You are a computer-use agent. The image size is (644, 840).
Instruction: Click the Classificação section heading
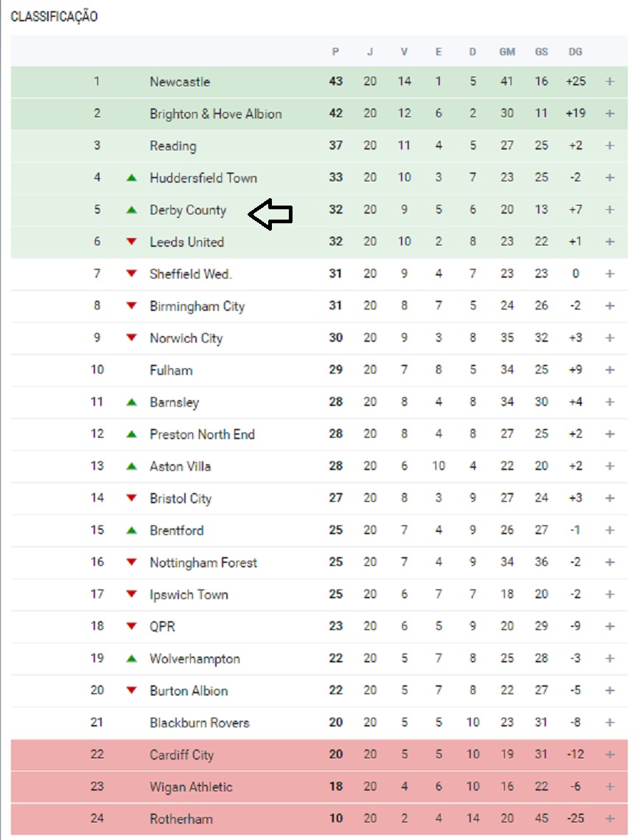(x=54, y=17)
